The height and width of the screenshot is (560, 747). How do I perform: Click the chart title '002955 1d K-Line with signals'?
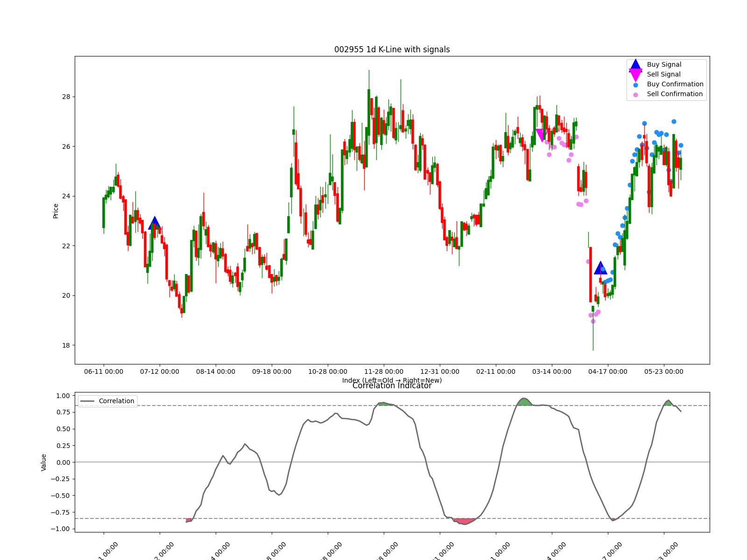[392, 49]
